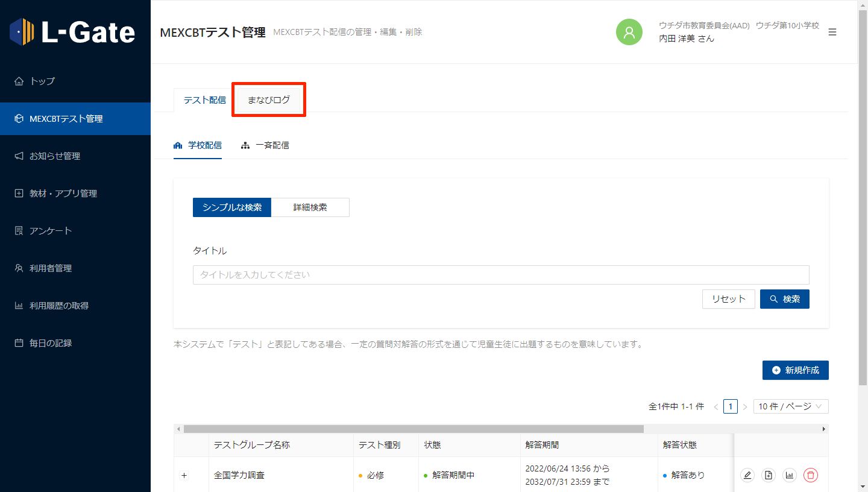Click the pencil edit icon for 全国学力調査

(x=747, y=475)
